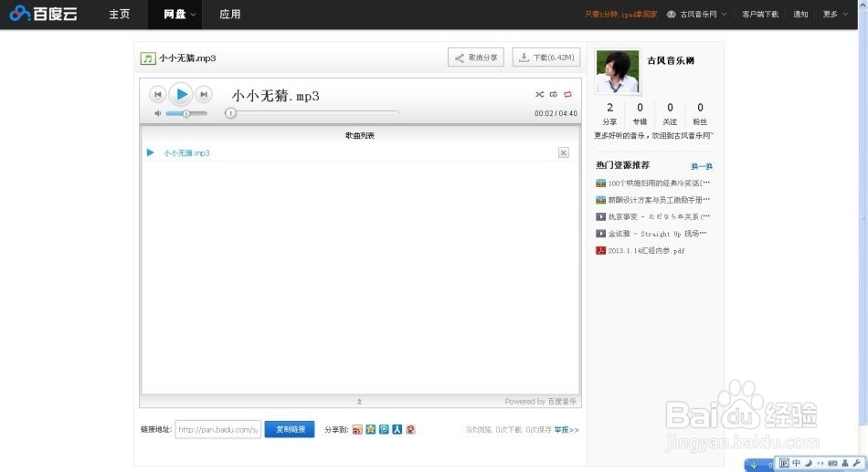
Task: Share to QQ Zone star icon
Action: pos(371,429)
